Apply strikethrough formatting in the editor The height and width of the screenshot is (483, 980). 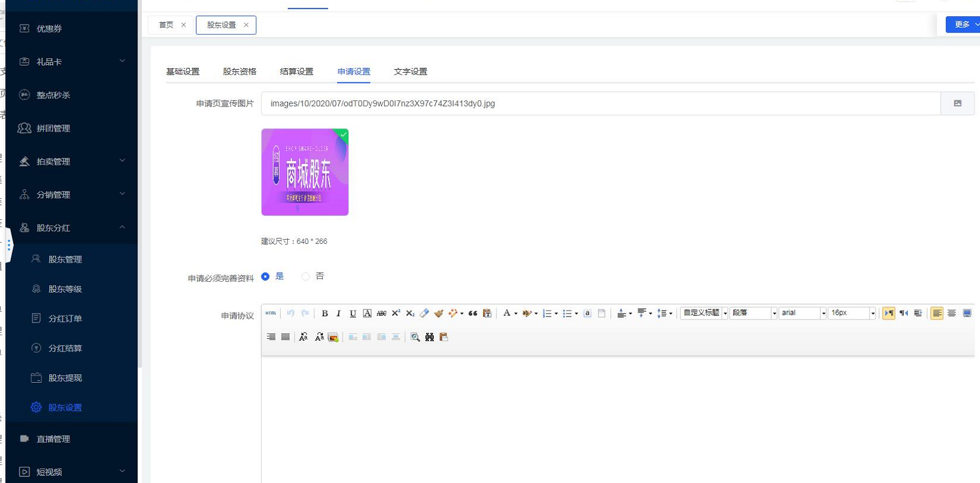[x=382, y=313]
